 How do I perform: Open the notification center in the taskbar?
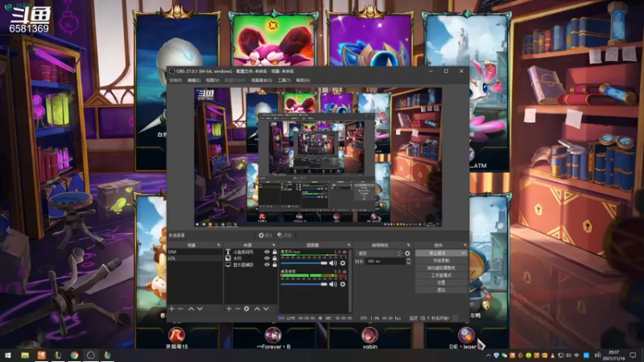coord(633,355)
